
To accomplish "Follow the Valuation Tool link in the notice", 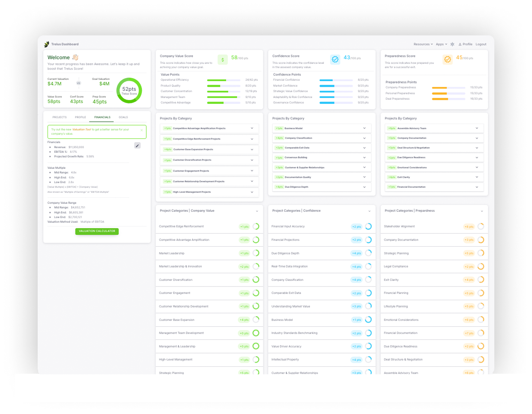I will click(x=82, y=130).
